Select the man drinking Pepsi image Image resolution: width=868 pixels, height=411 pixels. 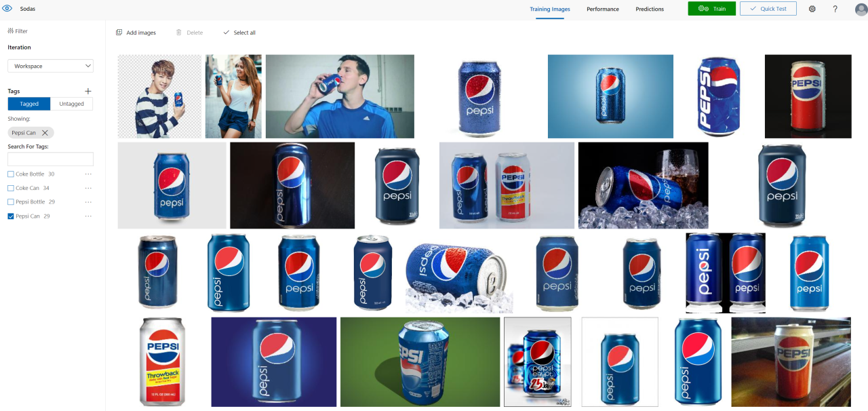340,96
